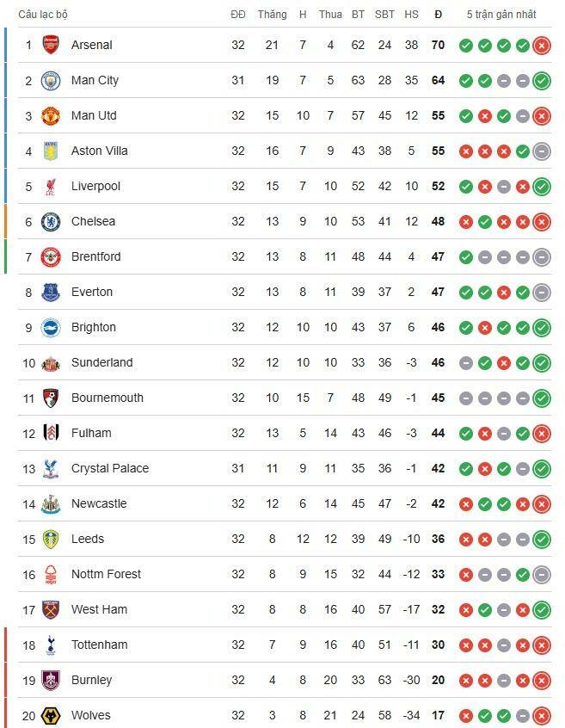Sort by the Thắng column header
Image resolution: width=565 pixels, height=728 pixels.
coord(272,15)
